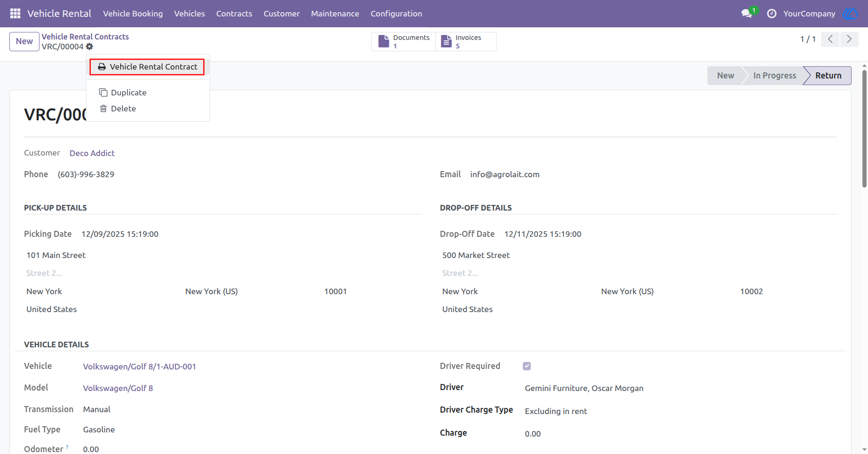868x454 pixels.
Task: Click the user avatar icon
Action: pyautogui.click(x=850, y=14)
